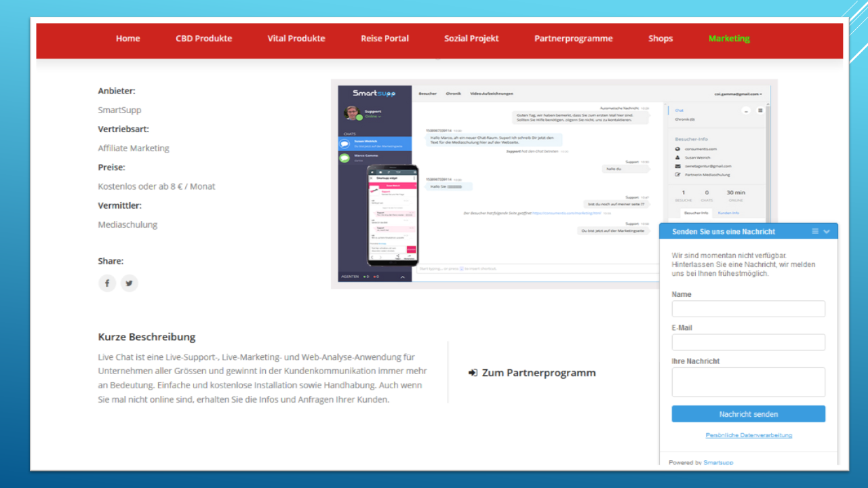The height and width of the screenshot is (488, 868).
Task: Click the Facebook share icon
Action: 107,283
